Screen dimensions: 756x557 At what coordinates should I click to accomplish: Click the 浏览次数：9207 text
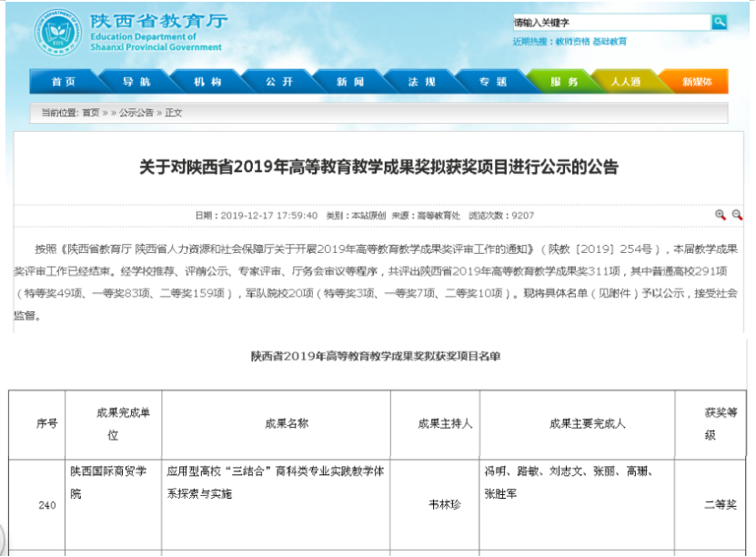[x=501, y=216]
